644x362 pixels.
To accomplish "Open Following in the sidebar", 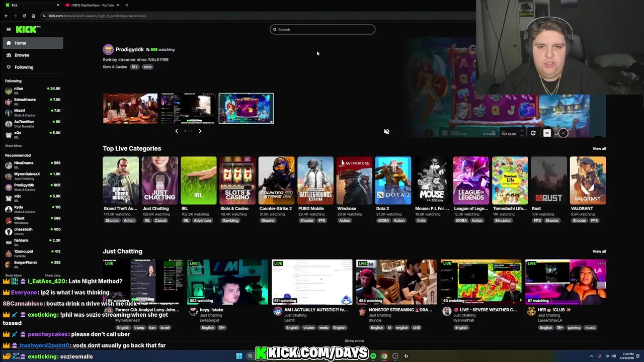I will coord(33,67).
